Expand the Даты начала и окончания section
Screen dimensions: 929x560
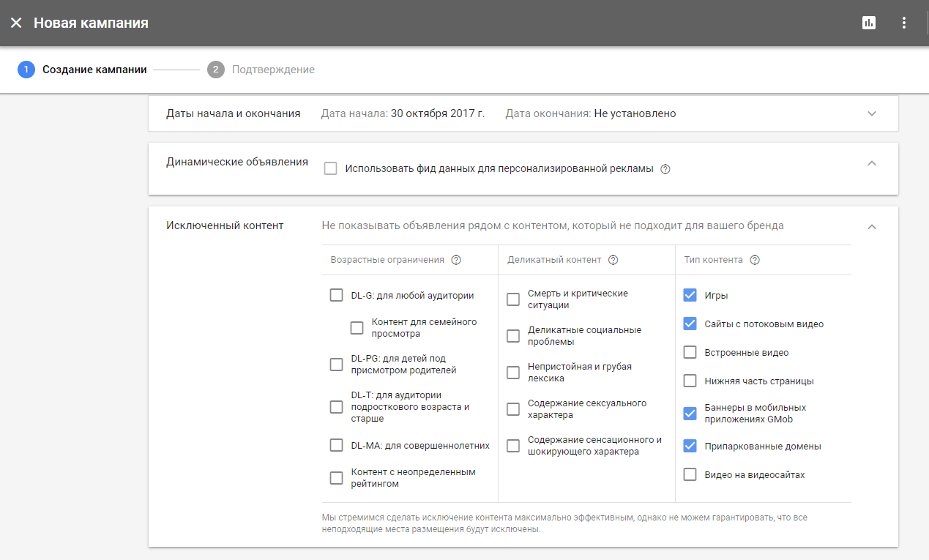point(871,113)
